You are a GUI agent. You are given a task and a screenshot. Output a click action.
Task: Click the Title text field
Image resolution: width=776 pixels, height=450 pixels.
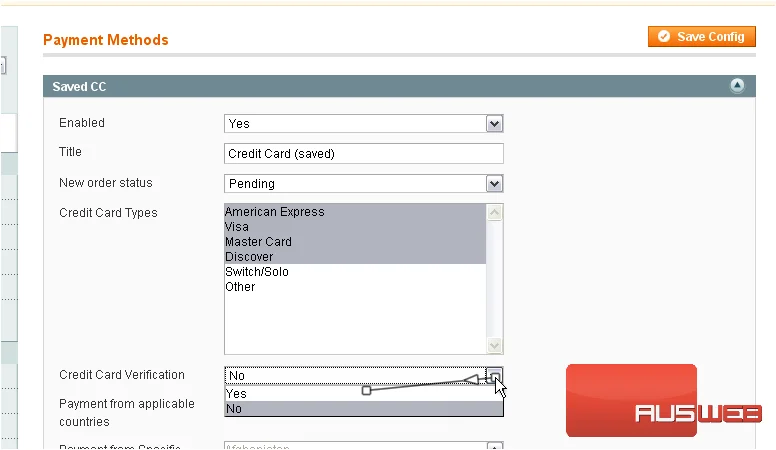(364, 153)
